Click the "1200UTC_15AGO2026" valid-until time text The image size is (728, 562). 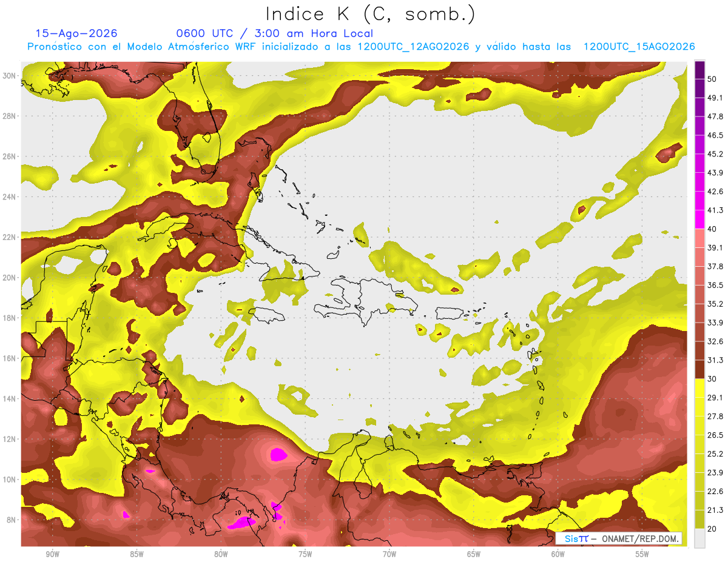click(x=638, y=47)
